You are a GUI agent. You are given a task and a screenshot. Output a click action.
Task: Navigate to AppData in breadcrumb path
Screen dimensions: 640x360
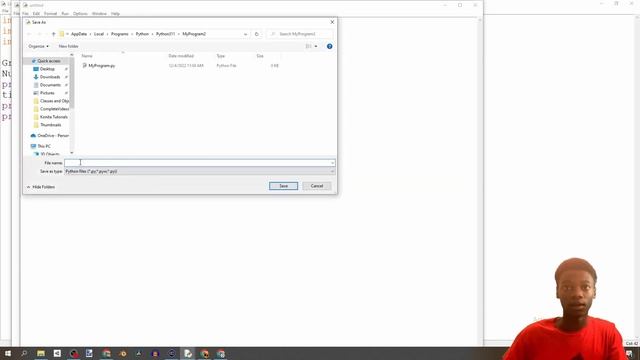click(79, 34)
